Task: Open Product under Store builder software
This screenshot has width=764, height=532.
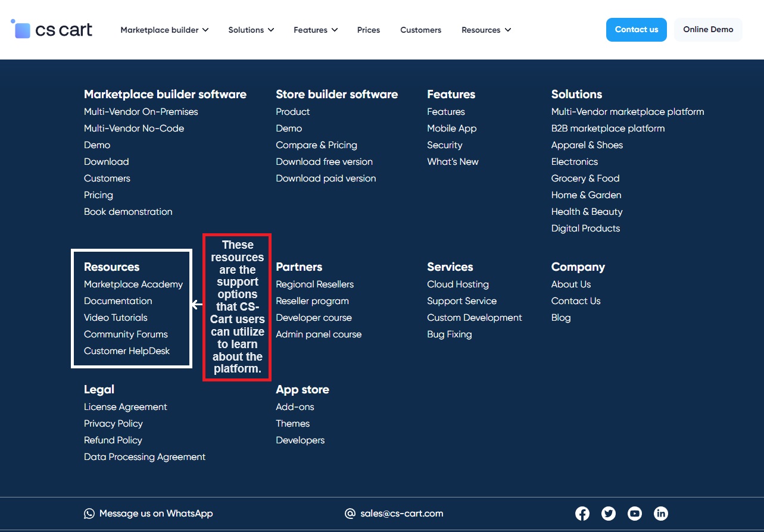Action: [293, 112]
